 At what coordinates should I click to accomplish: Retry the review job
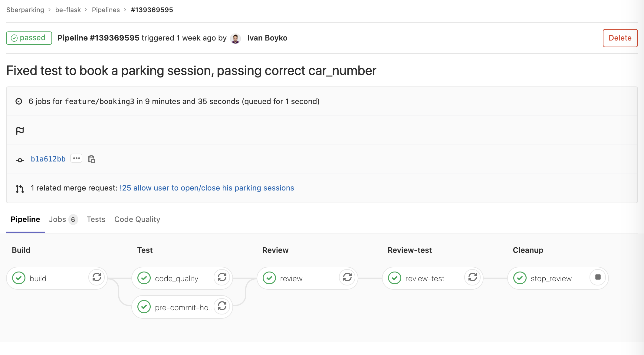click(x=347, y=277)
